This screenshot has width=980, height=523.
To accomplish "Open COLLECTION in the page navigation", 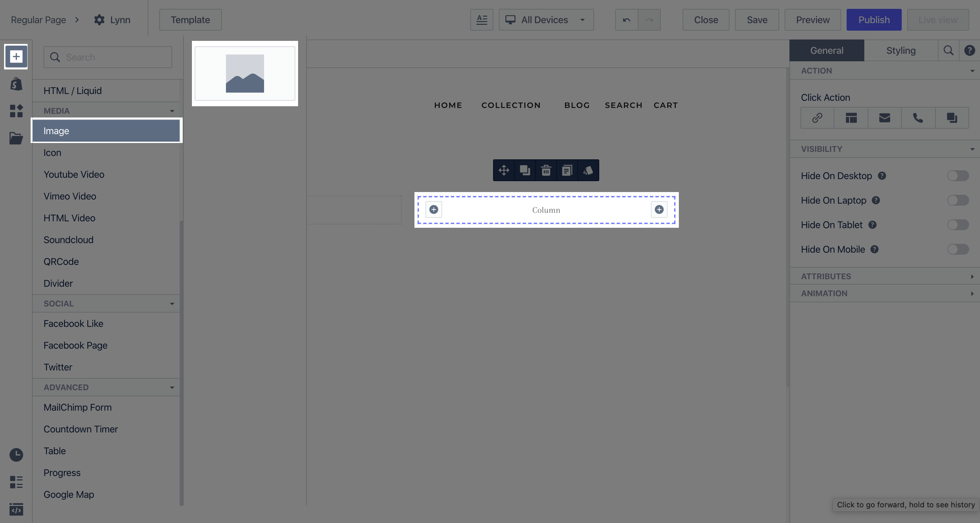I will (511, 105).
